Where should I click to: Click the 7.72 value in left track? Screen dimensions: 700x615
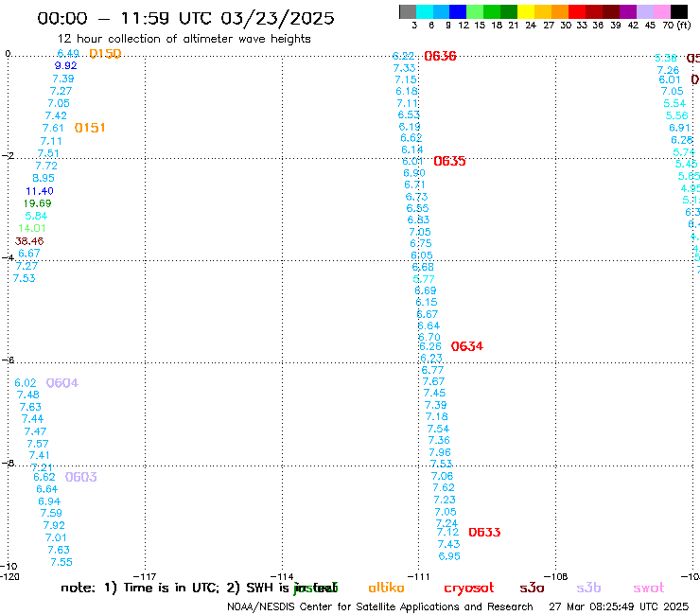(46, 166)
